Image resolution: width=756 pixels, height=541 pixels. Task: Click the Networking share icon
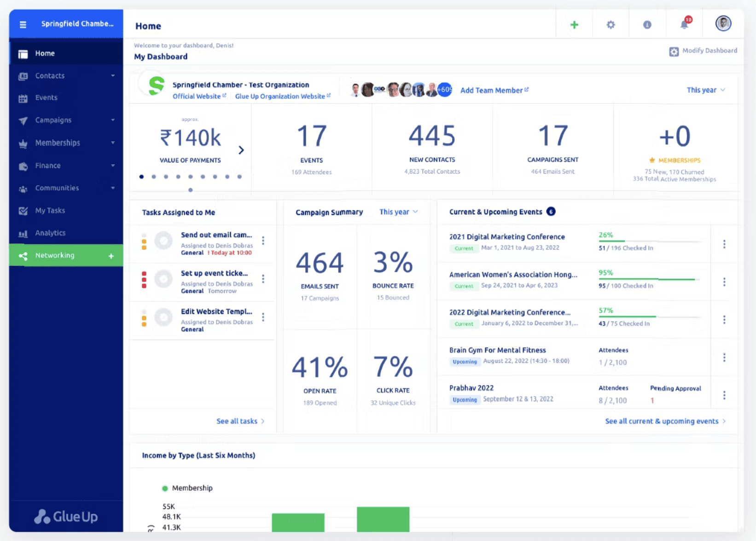(23, 256)
